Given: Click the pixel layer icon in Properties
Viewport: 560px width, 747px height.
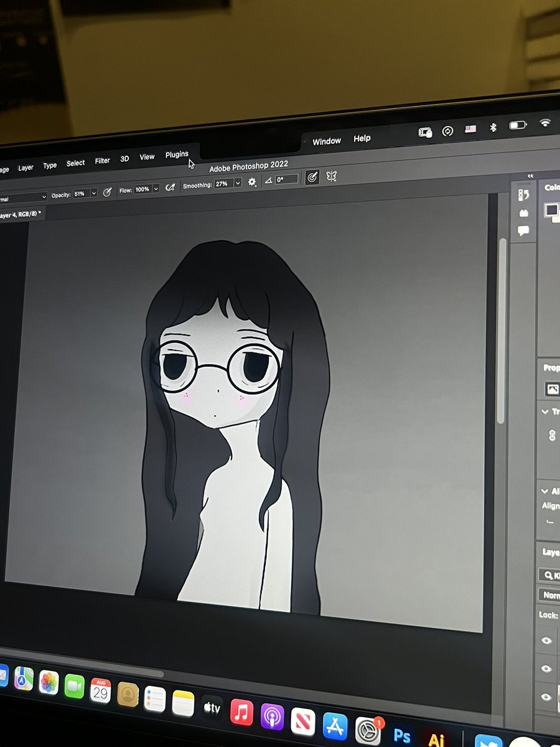Looking at the screenshot, I should click(552, 389).
